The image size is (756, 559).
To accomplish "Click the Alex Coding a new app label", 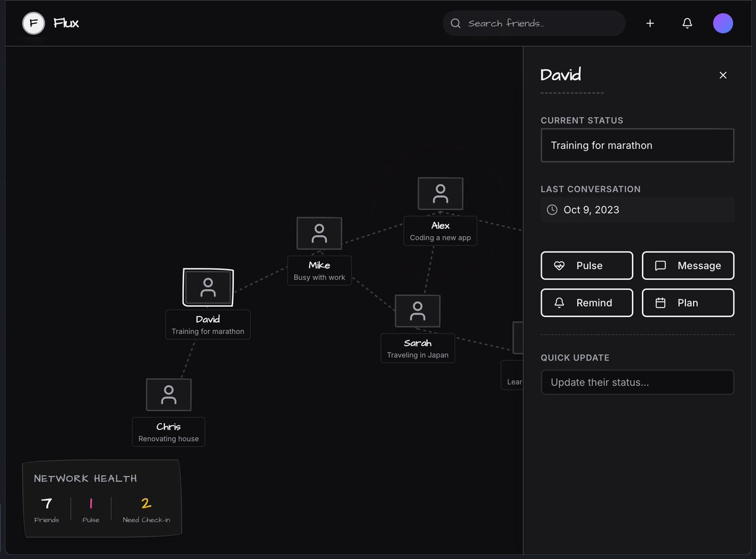I will tap(440, 231).
